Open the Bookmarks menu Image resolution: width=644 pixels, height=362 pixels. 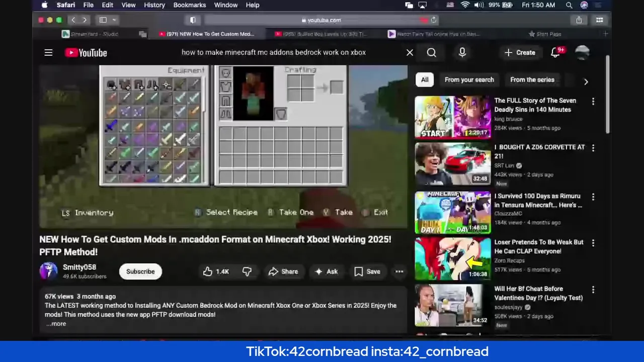190,5
